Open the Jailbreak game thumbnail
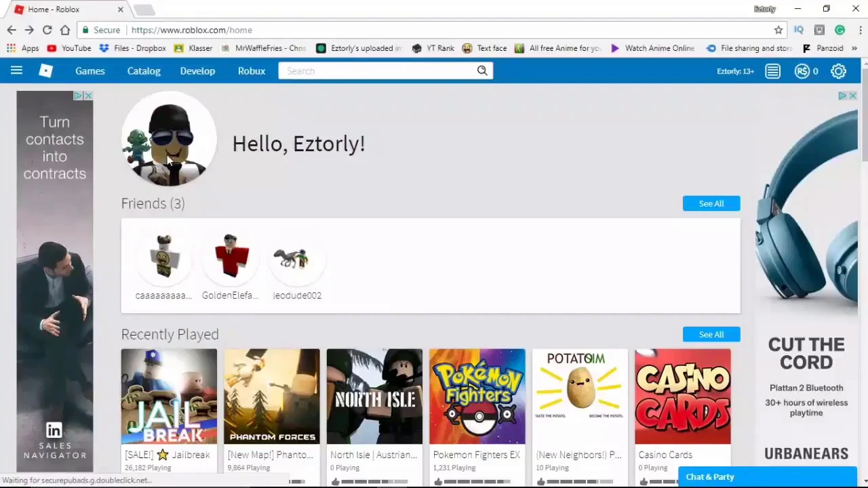The height and width of the screenshot is (488, 868). (169, 396)
